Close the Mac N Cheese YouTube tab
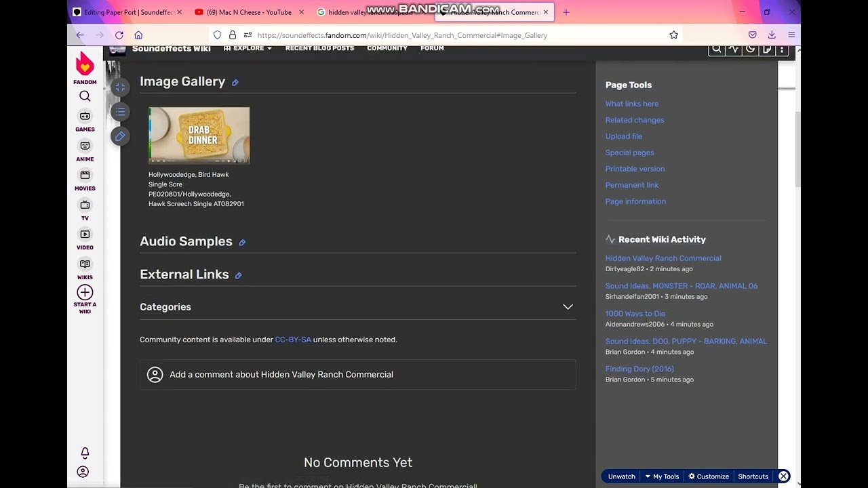868x488 pixels. [x=301, y=12]
